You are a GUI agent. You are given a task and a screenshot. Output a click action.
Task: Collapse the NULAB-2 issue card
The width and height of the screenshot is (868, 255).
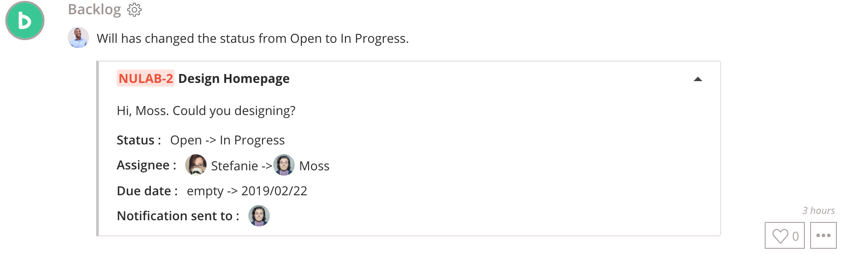point(698,79)
